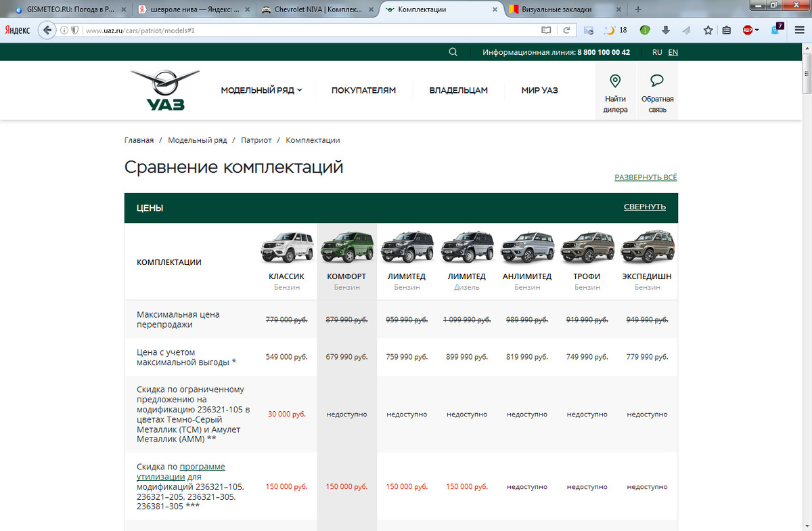Click the 549 000 руб. Классик price

[286, 357]
